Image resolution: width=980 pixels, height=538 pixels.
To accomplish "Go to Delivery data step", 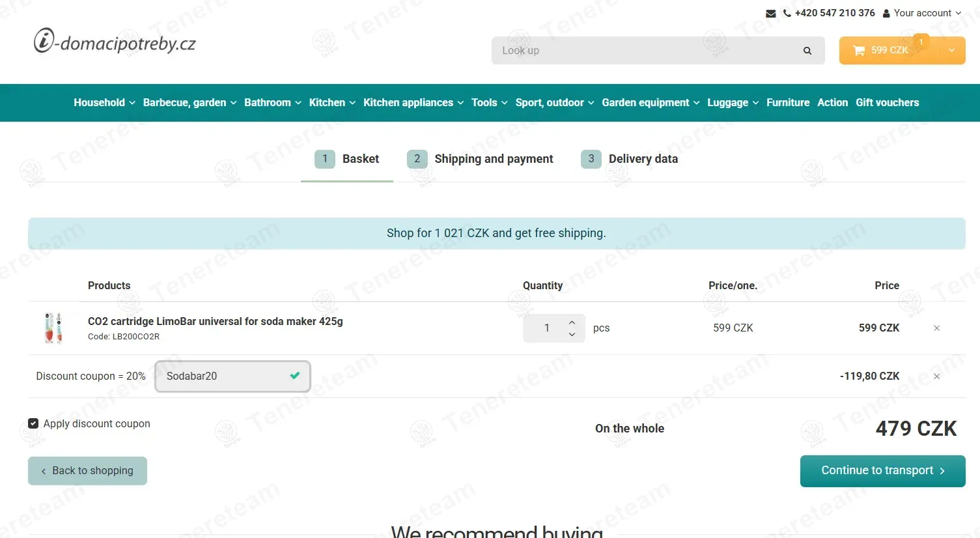I will [630, 159].
